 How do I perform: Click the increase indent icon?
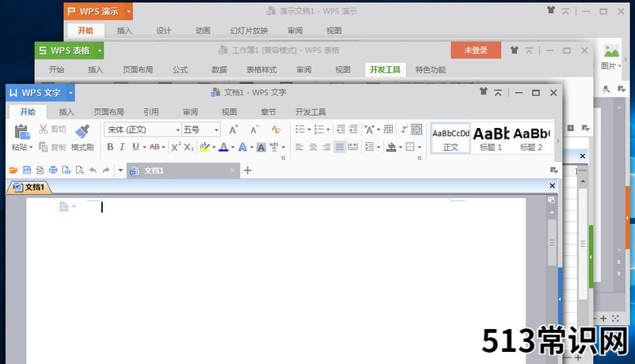(x=353, y=129)
